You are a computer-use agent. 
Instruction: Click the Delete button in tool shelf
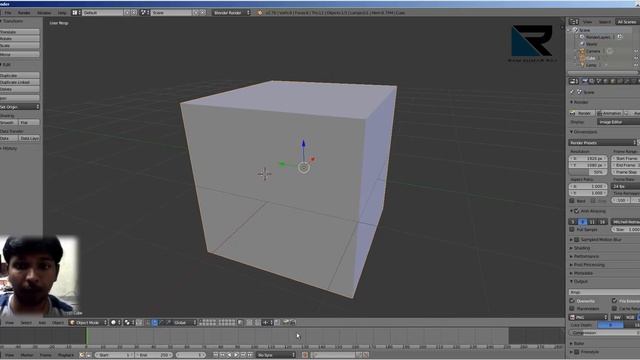point(20,89)
